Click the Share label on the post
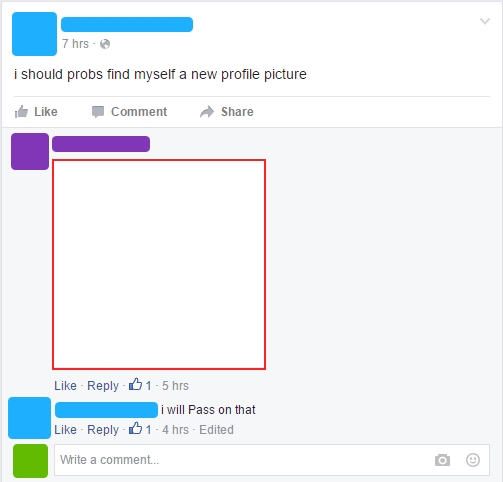The width and height of the screenshot is (503, 482). (237, 112)
